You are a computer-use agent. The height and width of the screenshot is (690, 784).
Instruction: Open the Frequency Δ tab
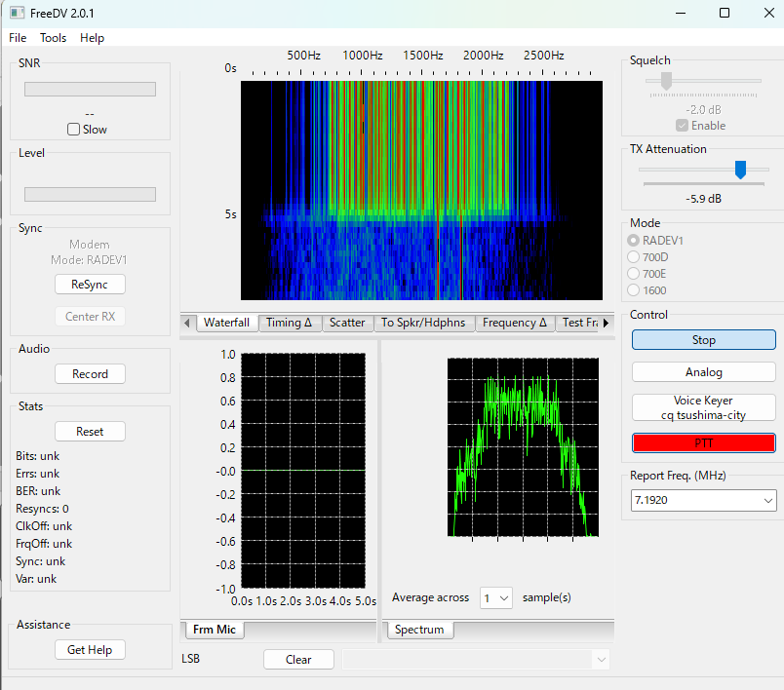515,323
